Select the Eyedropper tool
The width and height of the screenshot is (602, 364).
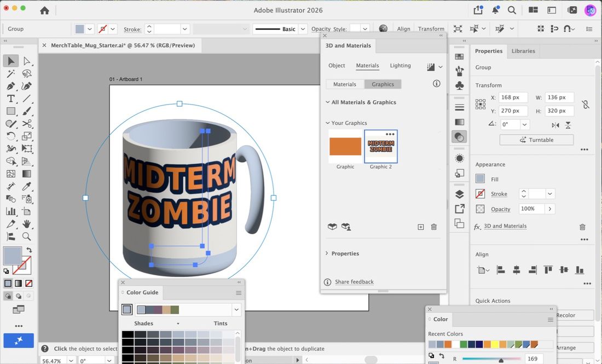coord(26,186)
